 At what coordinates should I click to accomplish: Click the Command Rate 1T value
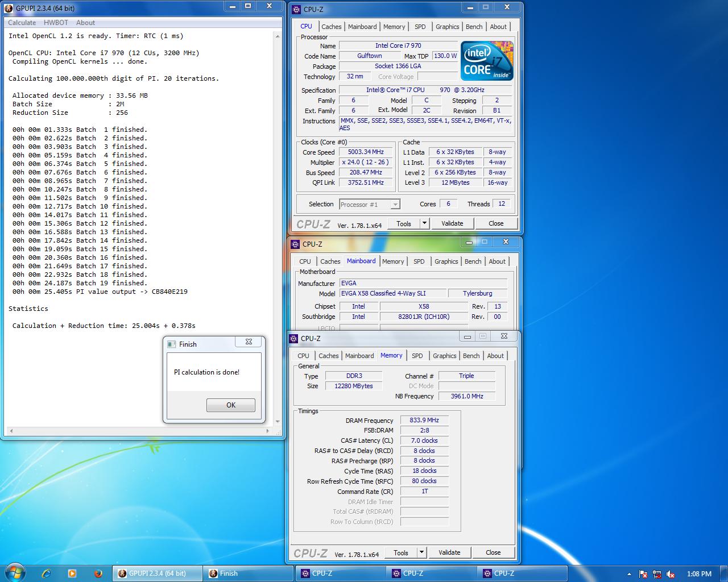pos(424,492)
